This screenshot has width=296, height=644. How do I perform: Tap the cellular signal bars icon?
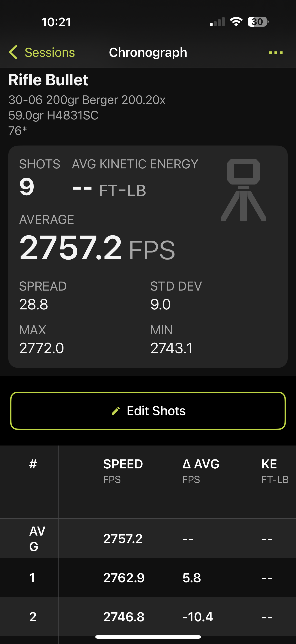click(217, 22)
